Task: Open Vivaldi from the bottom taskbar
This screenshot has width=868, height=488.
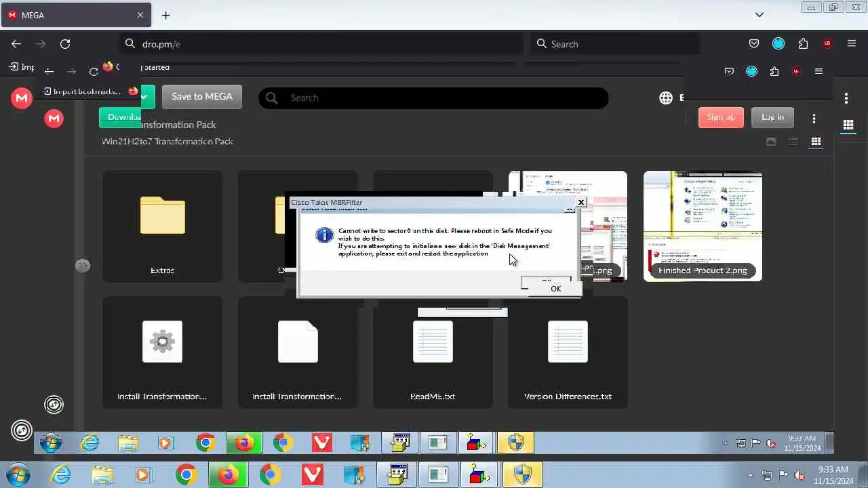Action: 312,474
